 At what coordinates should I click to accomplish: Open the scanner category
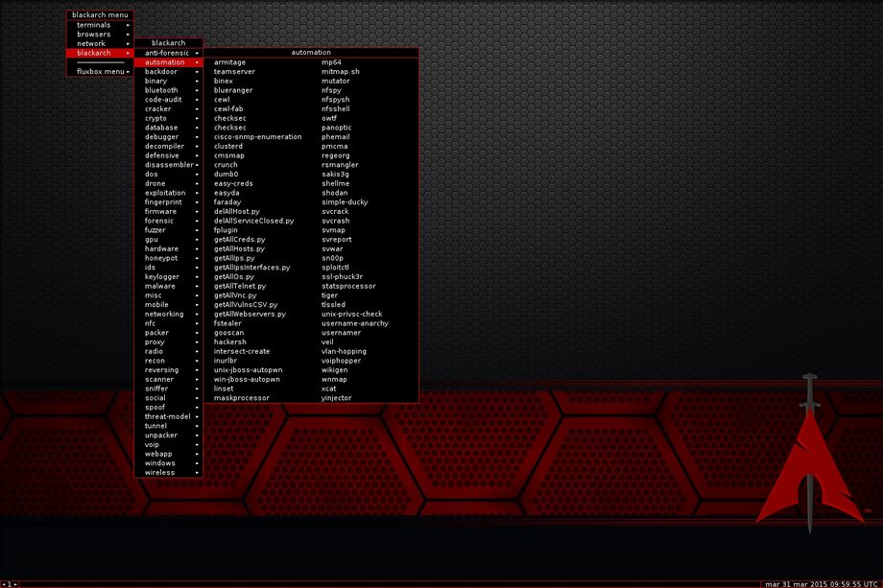pyautogui.click(x=168, y=379)
